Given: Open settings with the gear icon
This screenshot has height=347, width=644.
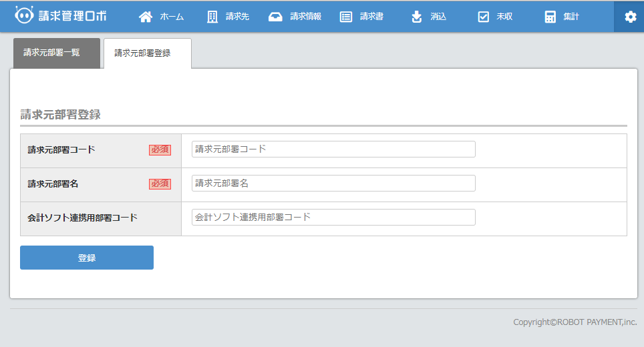Looking at the screenshot, I should [630, 17].
